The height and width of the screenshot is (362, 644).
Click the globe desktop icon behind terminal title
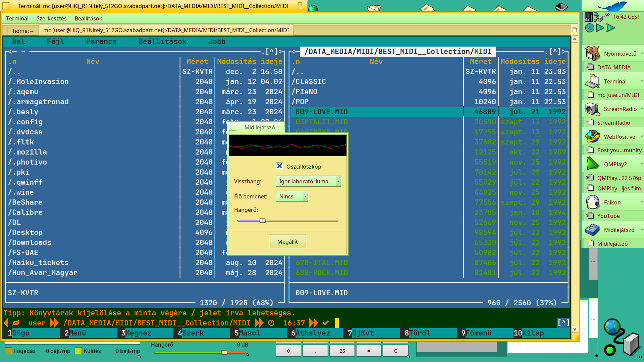[x=313, y=8]
